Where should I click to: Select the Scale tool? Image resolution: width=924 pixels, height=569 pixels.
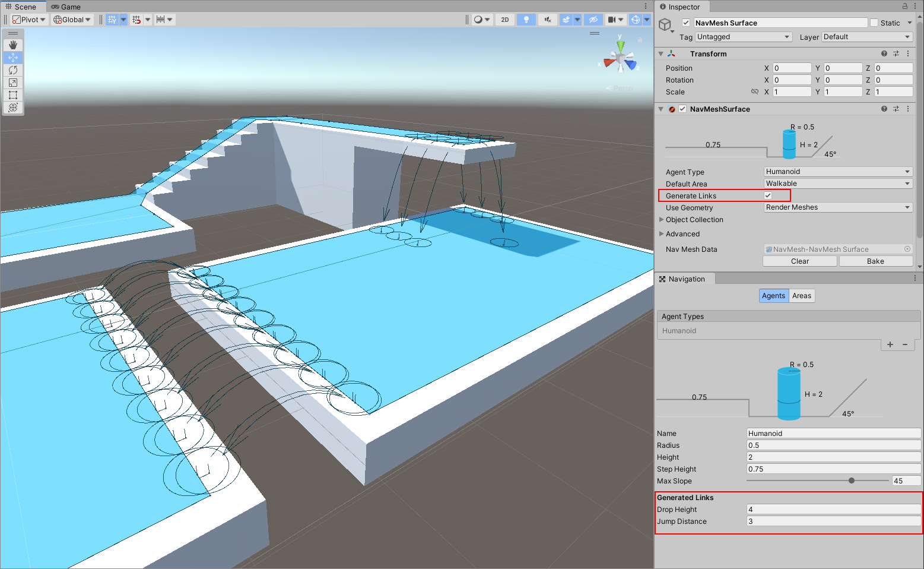[13, 83]
